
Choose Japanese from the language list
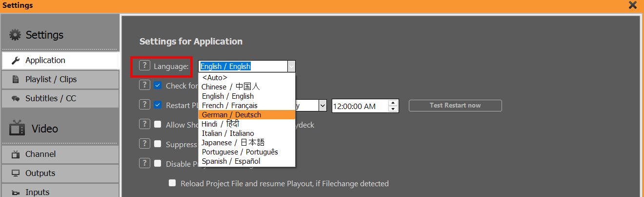pyautogui.click(x=233, y=143)
